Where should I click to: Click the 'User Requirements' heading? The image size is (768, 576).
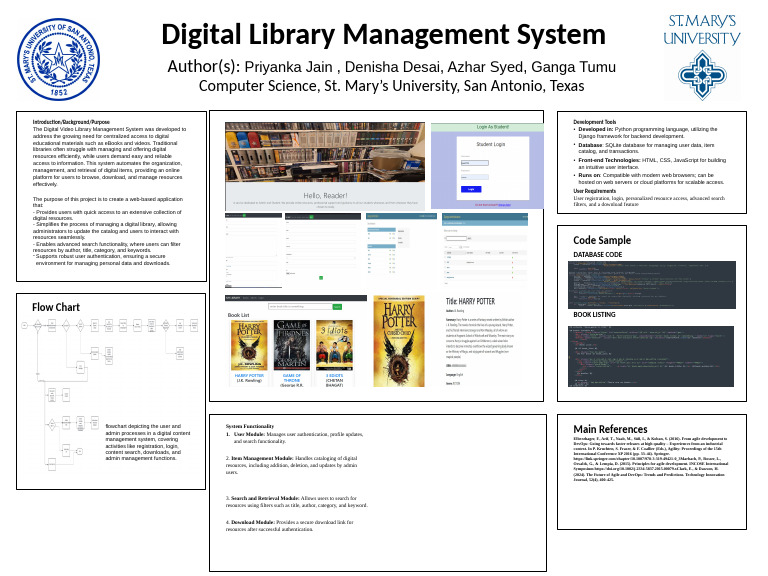595,191
